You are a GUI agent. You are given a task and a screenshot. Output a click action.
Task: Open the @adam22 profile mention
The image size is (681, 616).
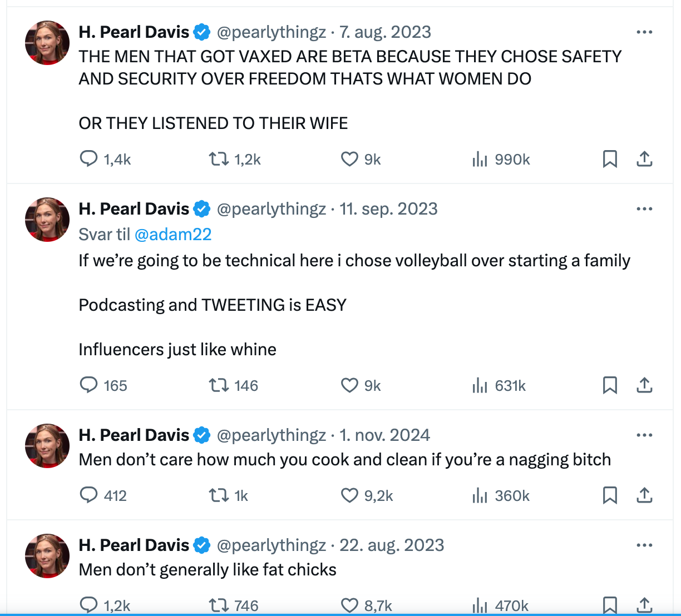click(173, 235)
